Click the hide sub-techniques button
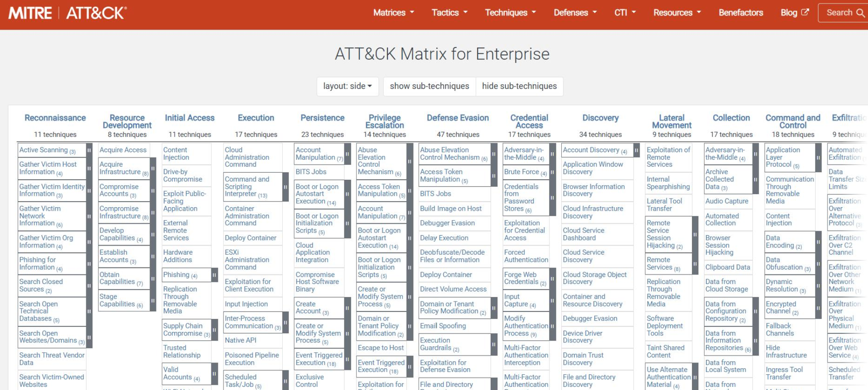 [519, 86]
